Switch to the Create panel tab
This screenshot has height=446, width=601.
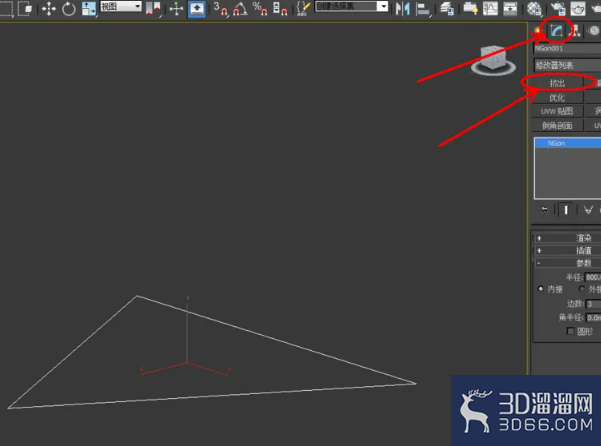pos(539,31)
